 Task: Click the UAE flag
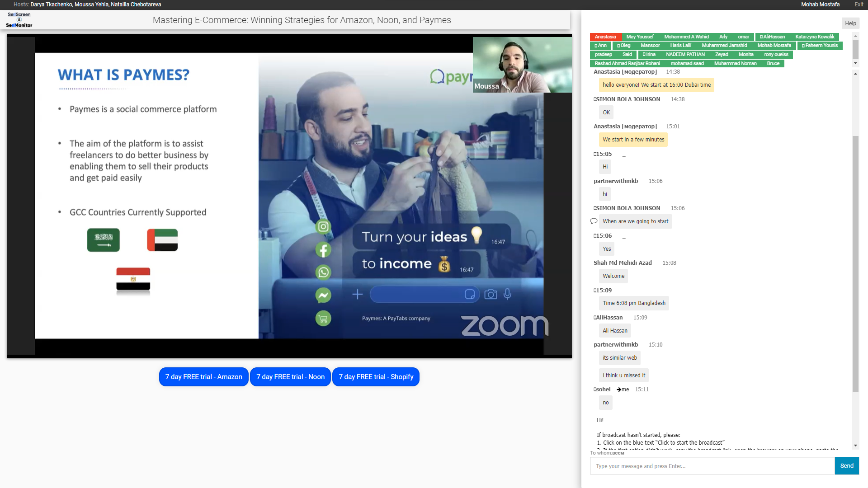point(162,239)
